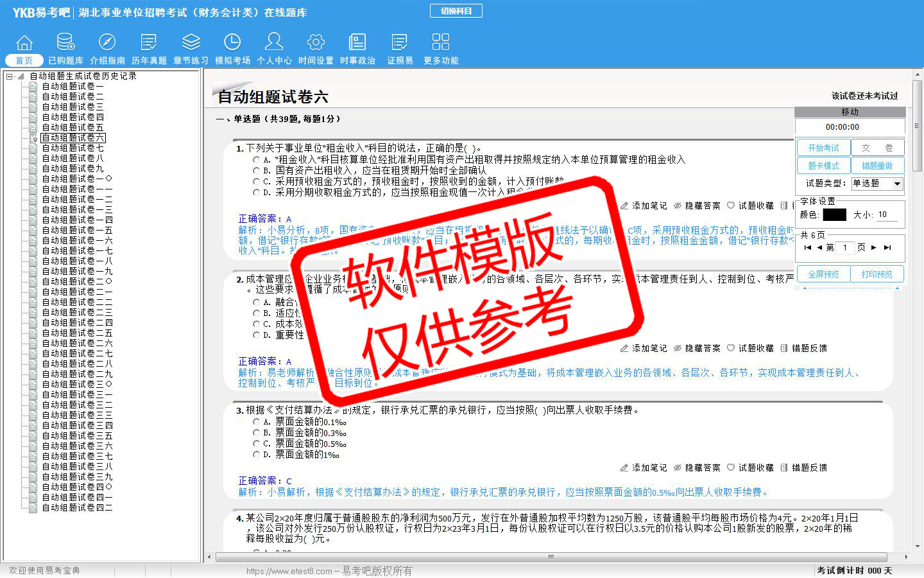
Task: Select 自动组题试卷一〇 in the tree
Action: (77, 179)
